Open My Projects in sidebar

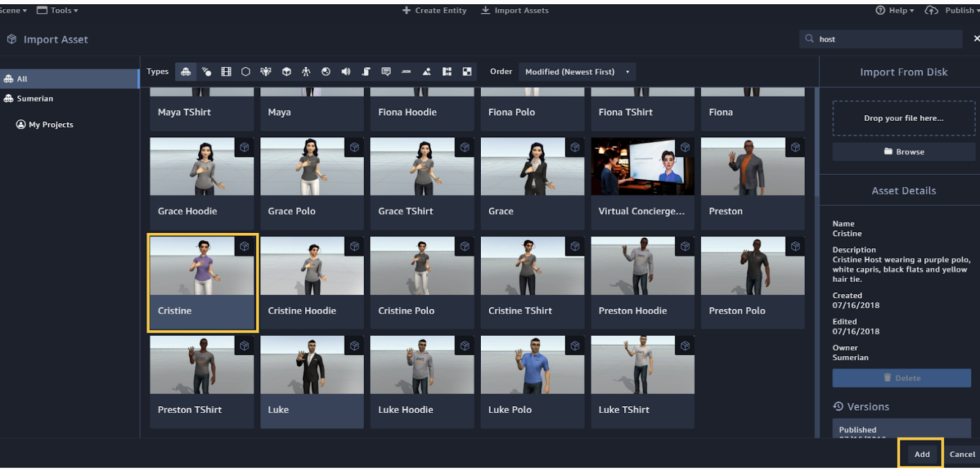pyautogui.click(x=51, y=124)
